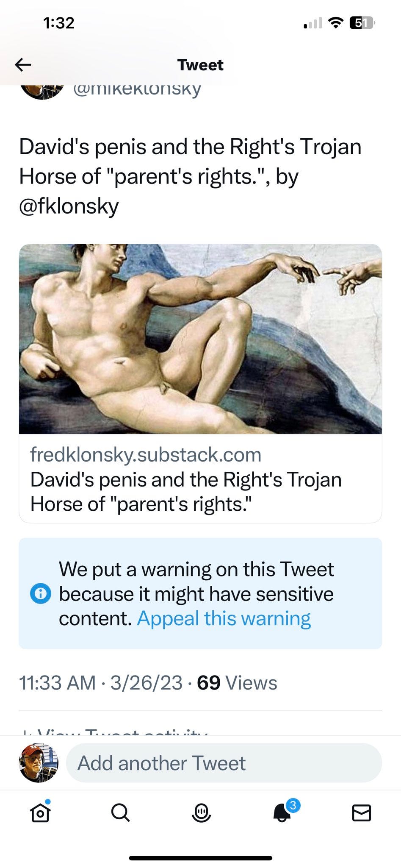Tap the @fklonsky mention in tweet
Viewport: 401px width, 868px height.
coord(69,206)
